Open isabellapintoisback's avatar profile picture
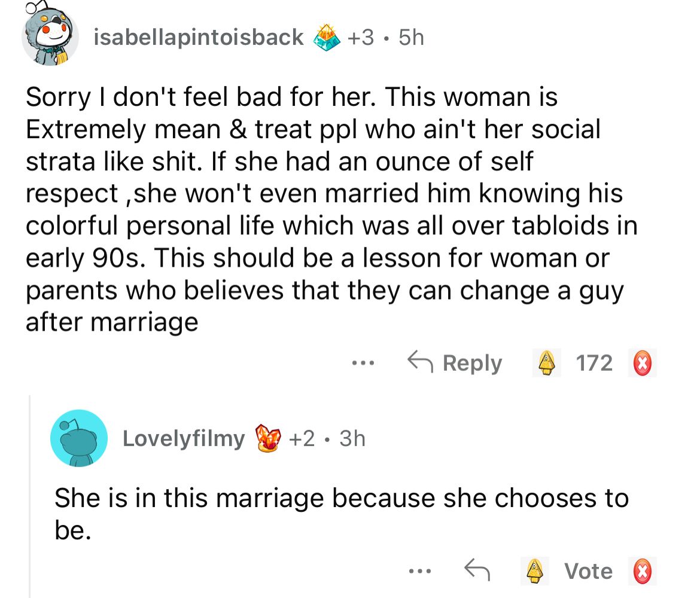This screenshot has width=700, height=598. (50, 36)
